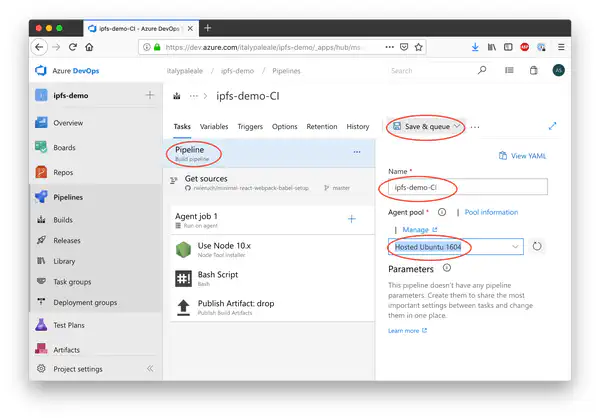Switch to the Triggers tab
Viewport: 600px width, 419px height.
250,127
